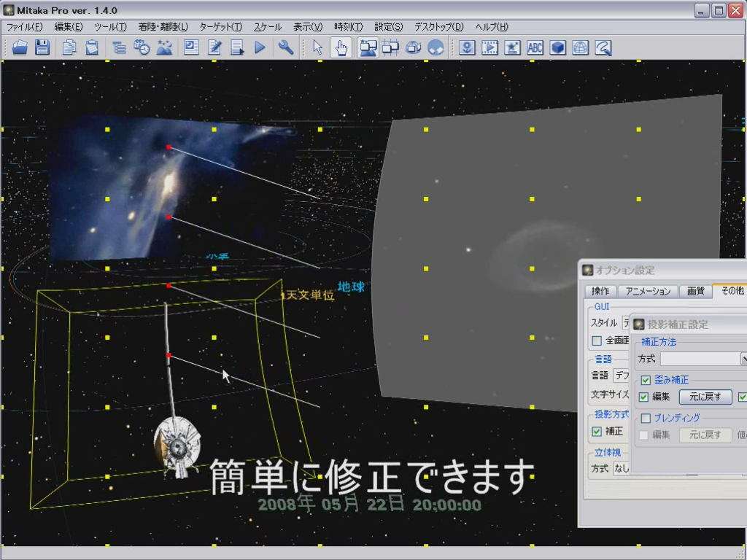Click the Open file folder icon
Screen dimensions: 747x560
(20, 47)
